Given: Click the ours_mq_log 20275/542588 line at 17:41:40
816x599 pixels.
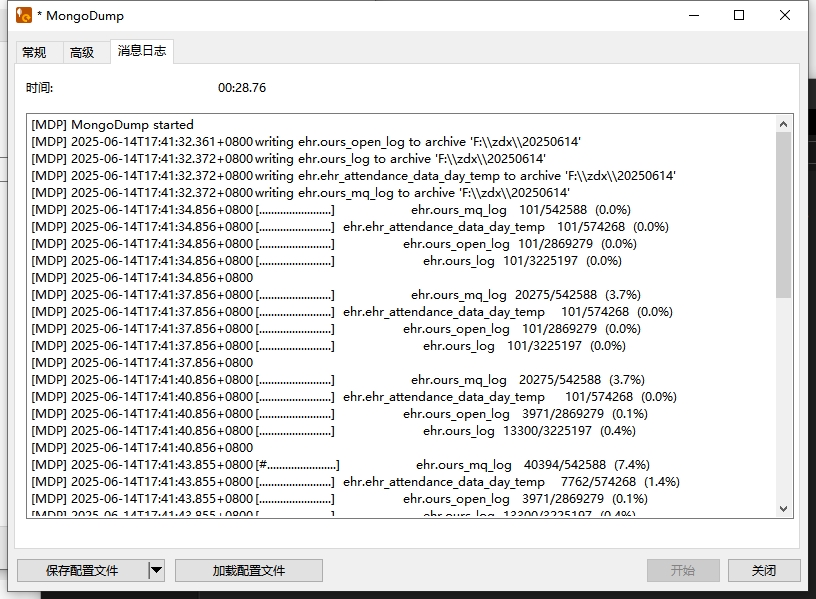Looking at the screenshot, I should [338, 379].
